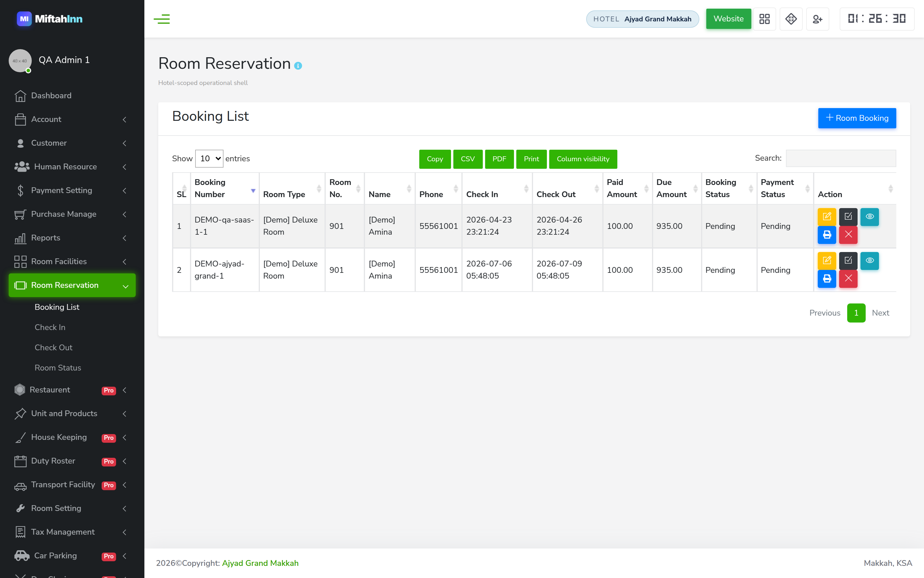The width and height of the screenshot is (924, 578).
Task: Open the Room Status submenu item
Action: coord(58,368)
